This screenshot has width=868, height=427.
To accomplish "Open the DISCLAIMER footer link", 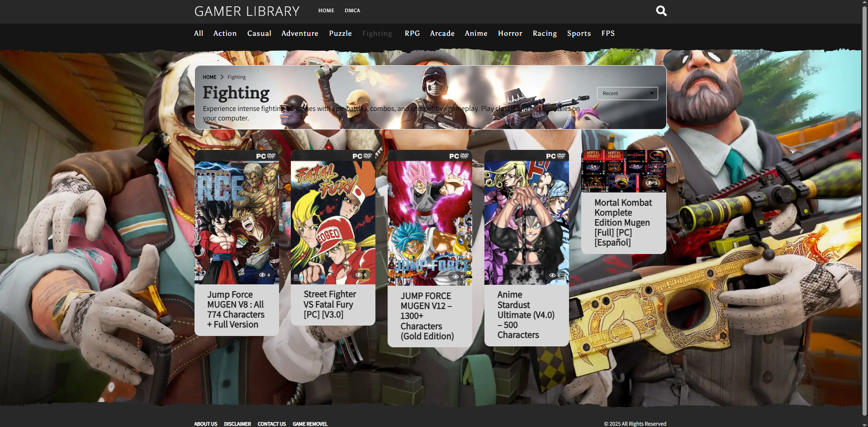I will click(237, 424).
